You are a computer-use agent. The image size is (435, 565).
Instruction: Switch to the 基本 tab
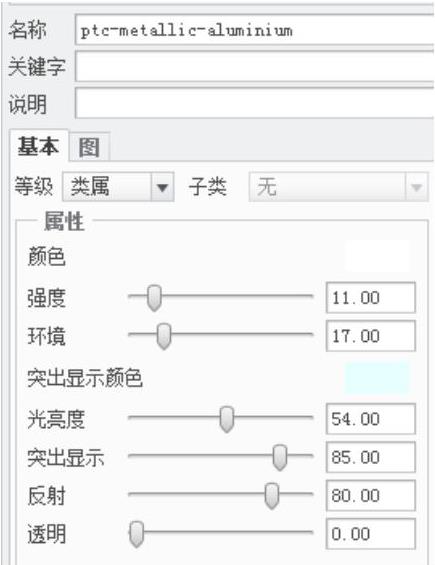point(38,146)
